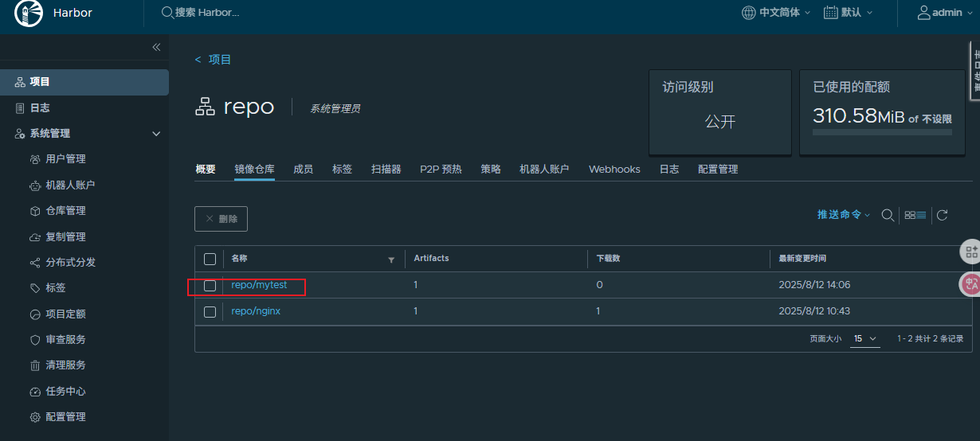Switch to the 概要 tab
Viewport: 980px width, 441px height.
[x=206, y=170]
